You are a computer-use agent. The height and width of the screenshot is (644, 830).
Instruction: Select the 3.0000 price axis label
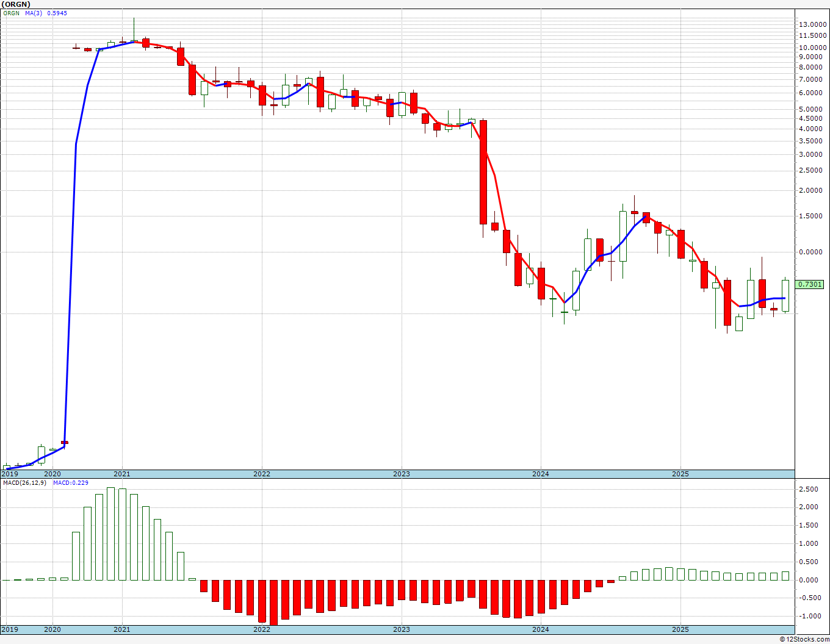[812, 154]
